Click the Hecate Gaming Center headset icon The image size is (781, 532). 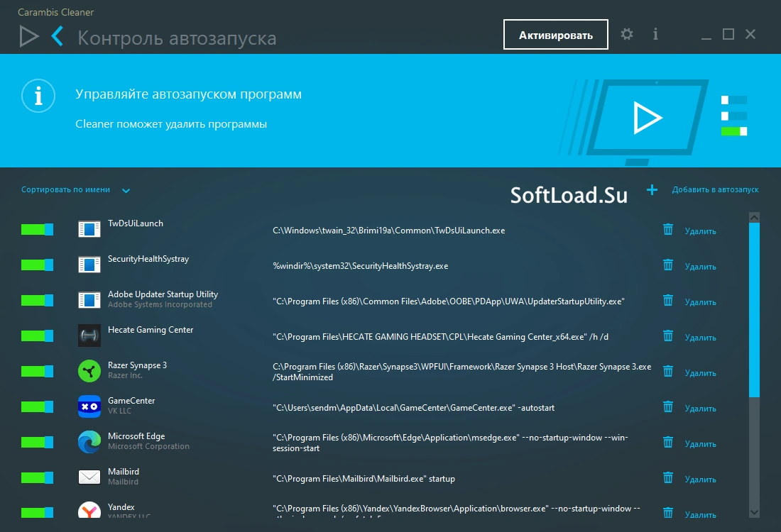click(x=89, y=336)
